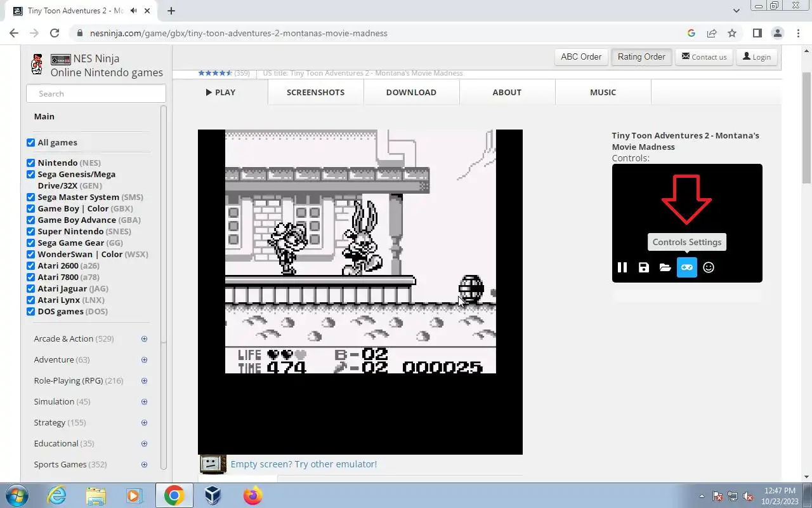812x508 pixels.
Task: Click the Windows Start button
Action: coord(16,495)
